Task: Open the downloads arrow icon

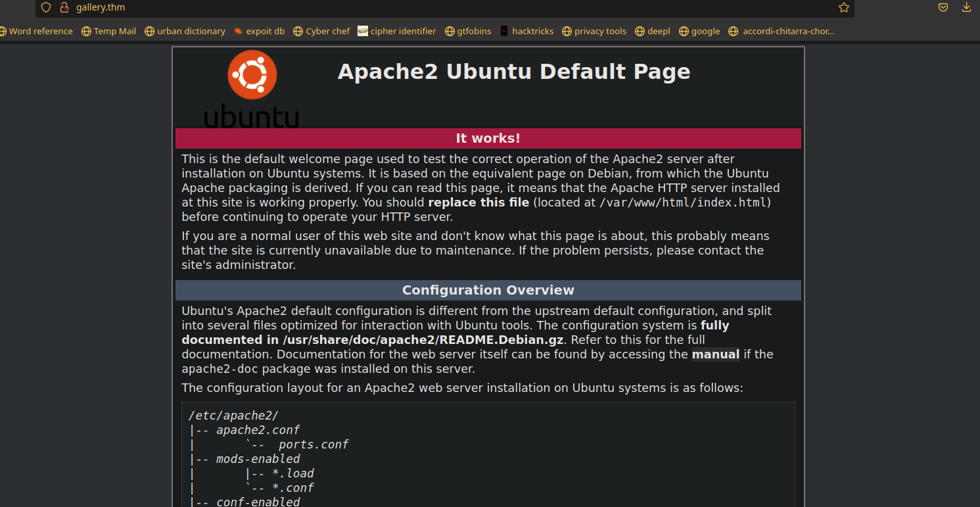Action: [966, 7]
